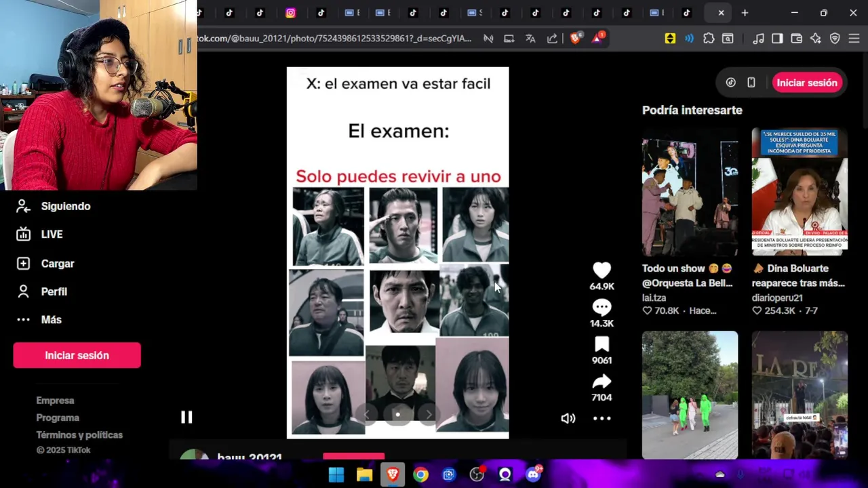The image size is (868, 488).
Task: Bookmark the post with 9061 saves
Action: (x=601, y=344)
